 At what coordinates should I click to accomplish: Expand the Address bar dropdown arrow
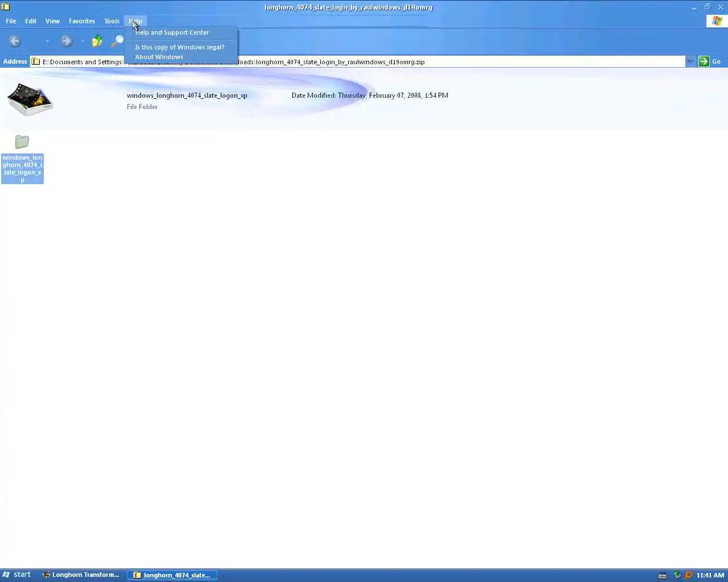click(x=690, y=61)
